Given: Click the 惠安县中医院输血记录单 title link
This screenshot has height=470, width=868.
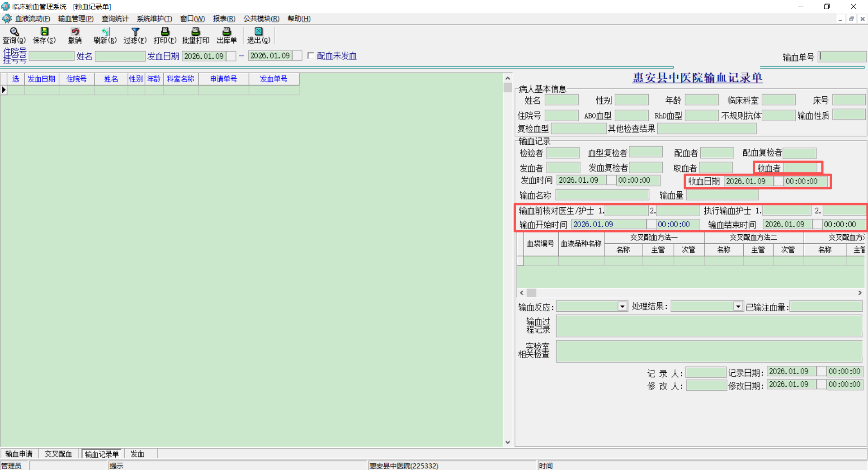Looking at the screenshot, I should (697, 78).
